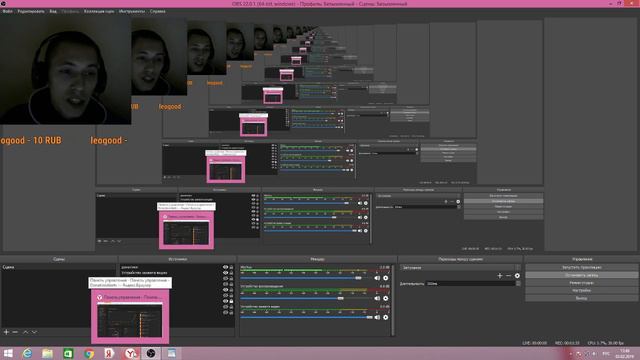Image resolution: width=640 pixels, height=360 pixels.
Task: Open gear settings for Устройство захвата видео mixer channel
Action: pos(386,317)
